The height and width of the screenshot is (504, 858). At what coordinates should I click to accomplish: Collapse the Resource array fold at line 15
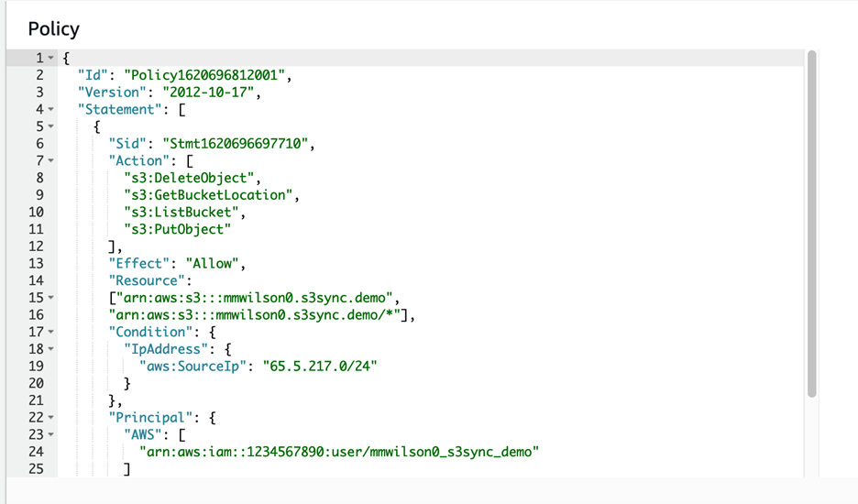(51, 298)
